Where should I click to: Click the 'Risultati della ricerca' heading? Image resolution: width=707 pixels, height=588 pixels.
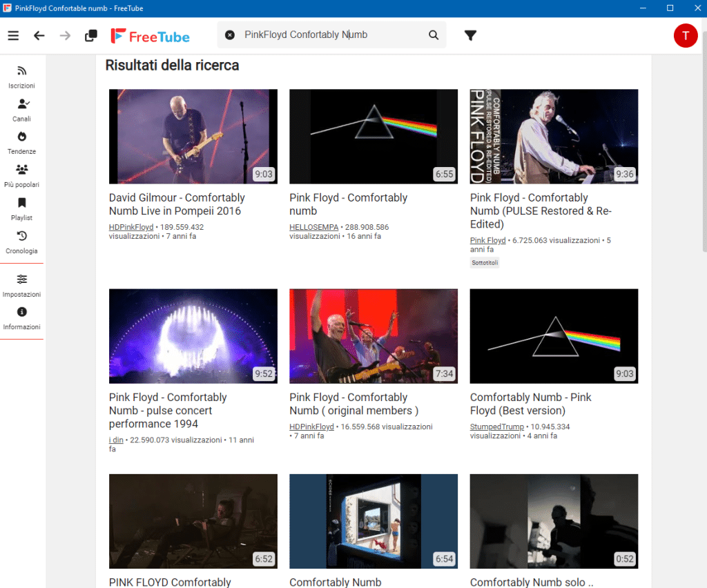click(172, 66)
